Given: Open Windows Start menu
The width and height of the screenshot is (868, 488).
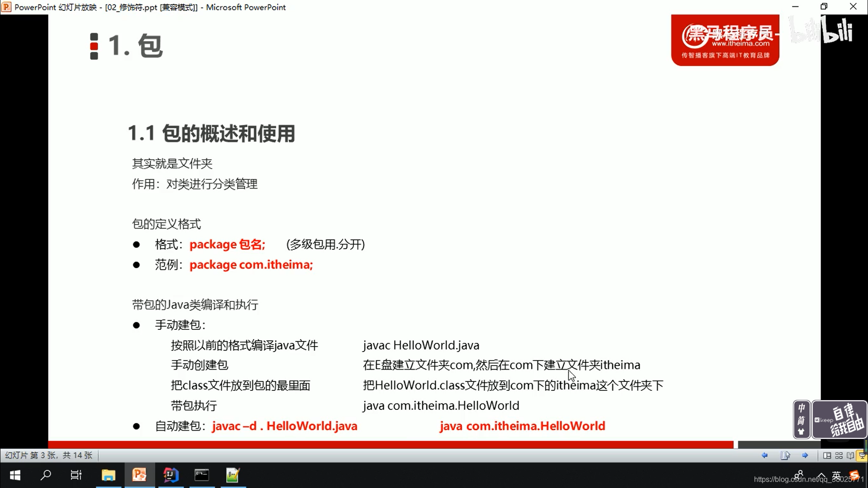Looking at the screenshot, I should pos(15,475).
